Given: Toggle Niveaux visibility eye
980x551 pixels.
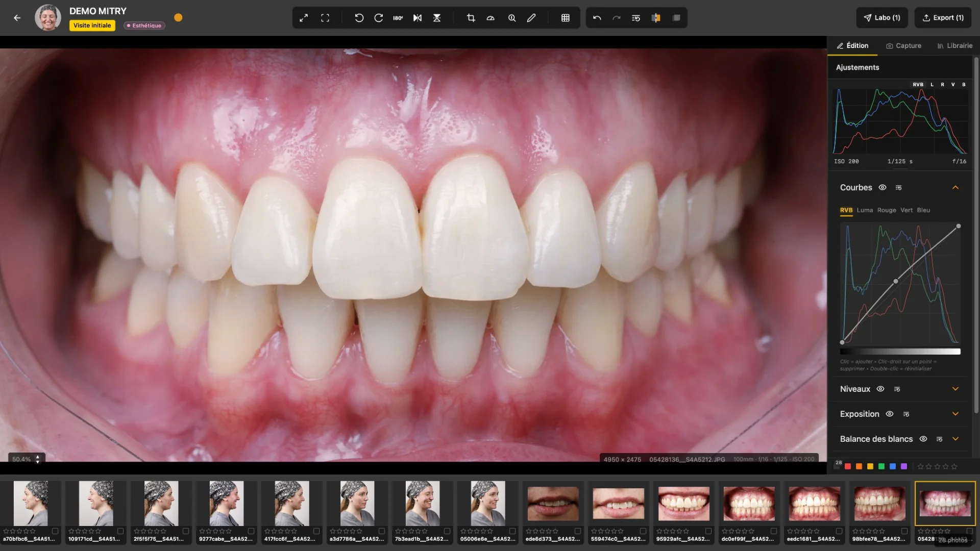Looking at the screenshot, I should 880,389.
